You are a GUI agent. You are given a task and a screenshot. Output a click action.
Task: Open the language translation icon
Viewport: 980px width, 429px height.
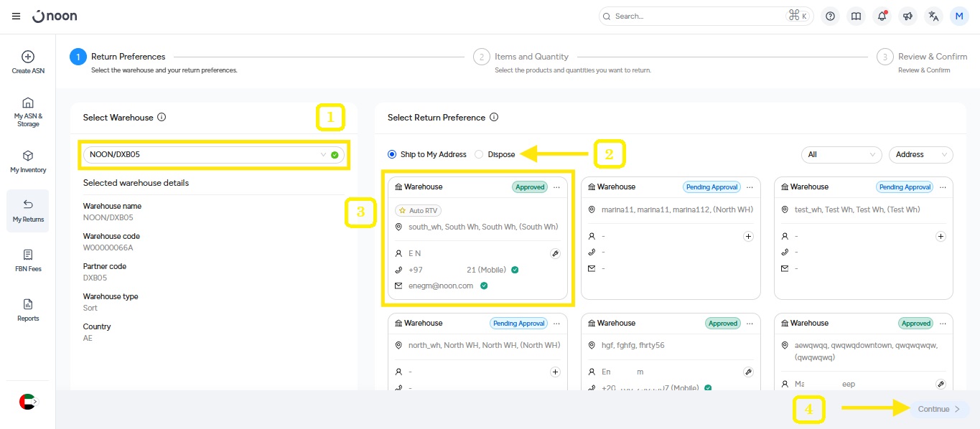point(933,16)
